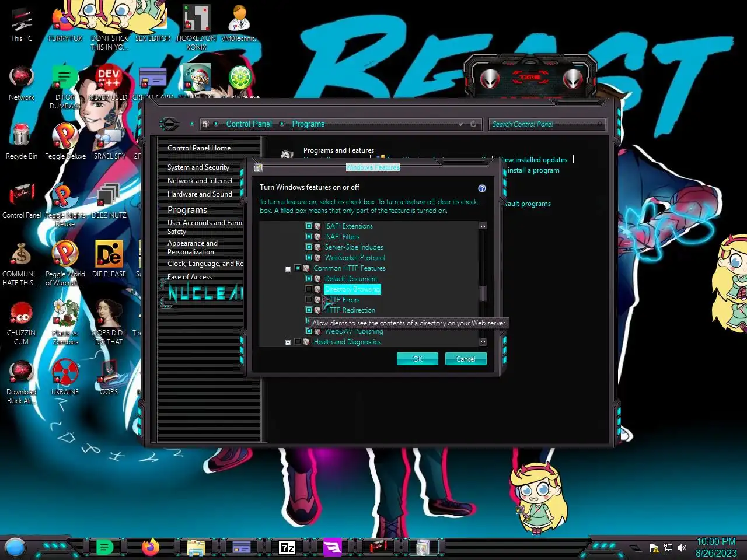The image size is (747, 560).
Task: Click the features list scroll-down arrow
Action: [483, 342]
